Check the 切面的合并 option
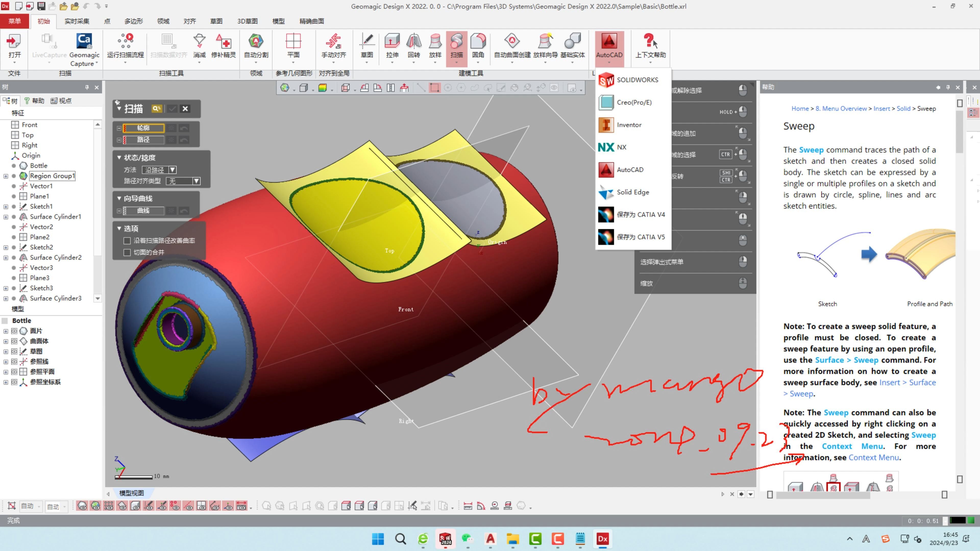 [127, 252]
